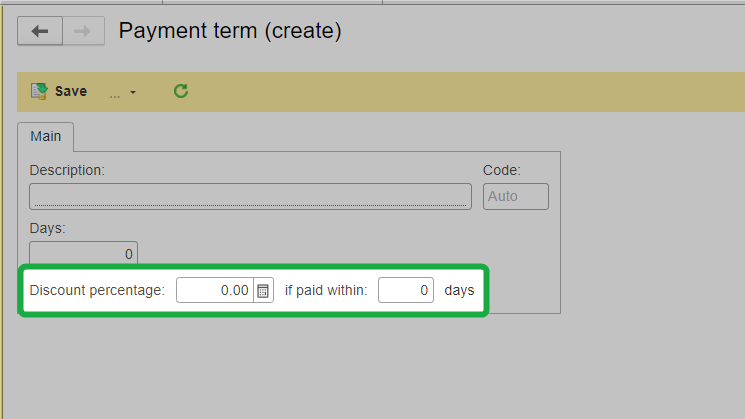The height and width of the screenshot is (419, 745).
Task: Click the 'Discount percentage:' label
Action: point(97,290)
